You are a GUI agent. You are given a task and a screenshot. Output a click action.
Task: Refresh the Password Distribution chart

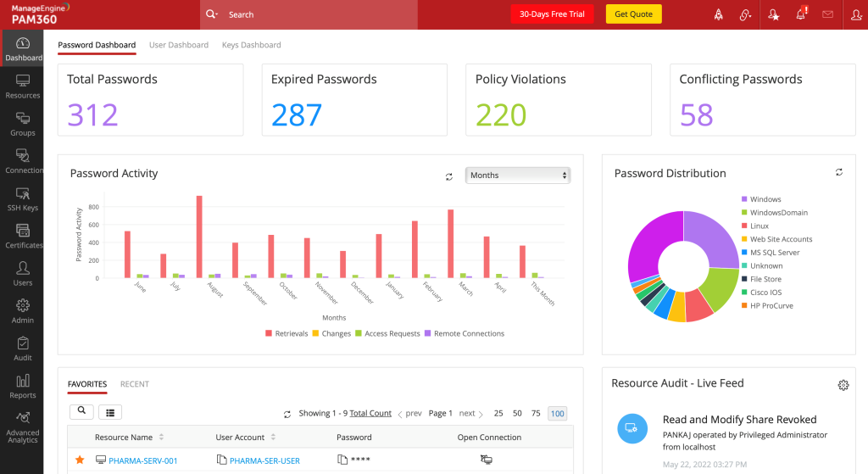click(x=839, y=172)
